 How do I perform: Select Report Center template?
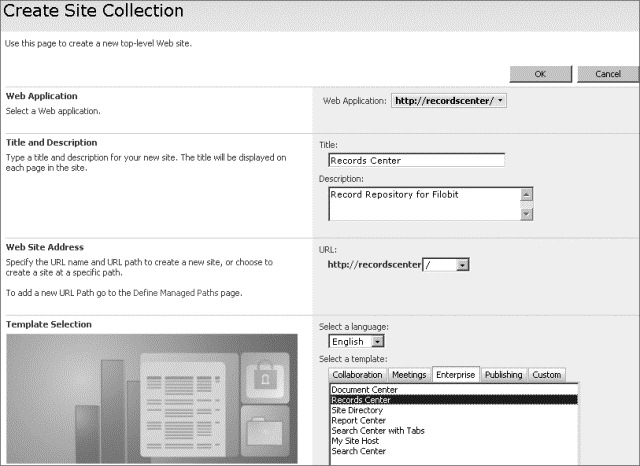pyautogui.click(x=454, y=420)
